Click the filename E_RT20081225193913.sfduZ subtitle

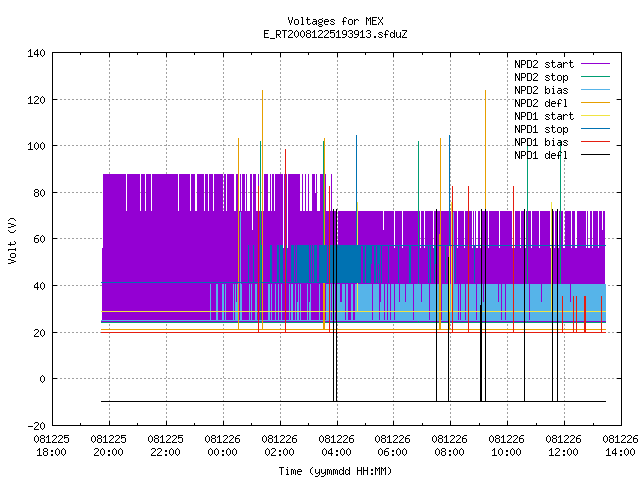pyautogui.click(x=335, y=34)
